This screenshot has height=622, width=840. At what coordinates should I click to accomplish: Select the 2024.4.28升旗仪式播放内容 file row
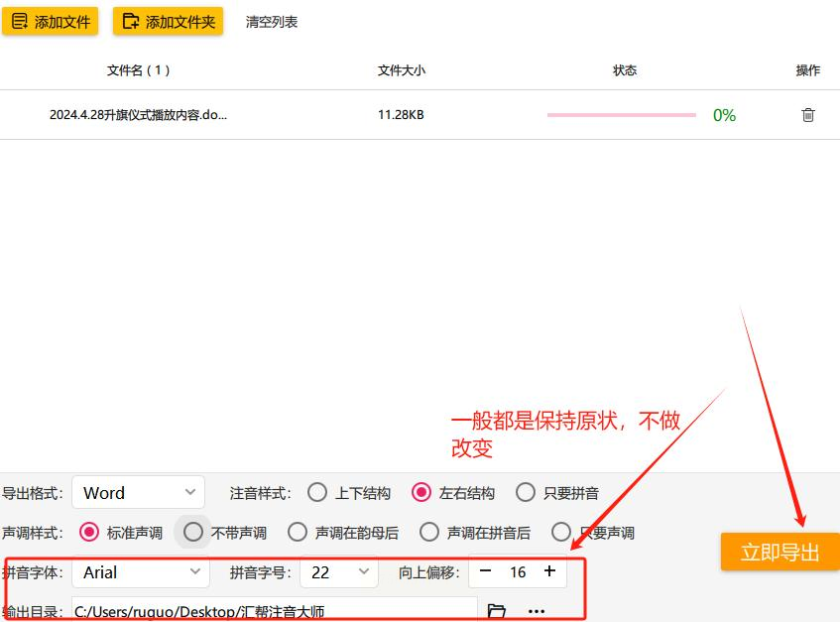point(420,115)
